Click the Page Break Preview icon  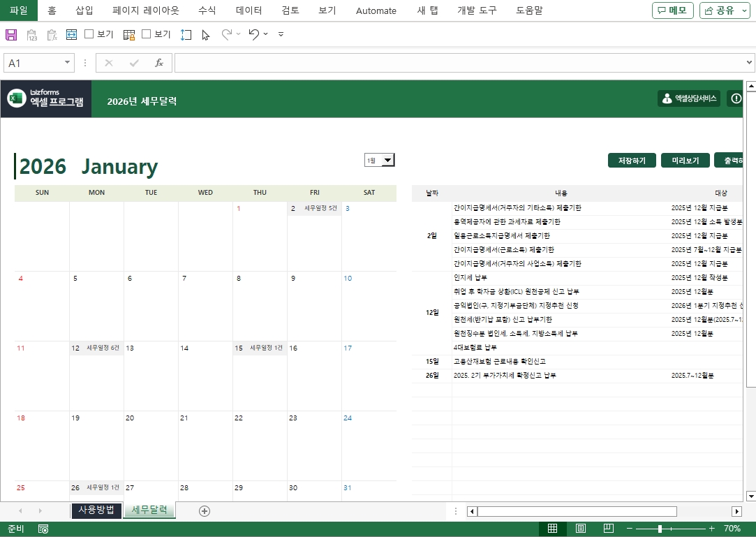pyautogui.click(x=608, y=529)
